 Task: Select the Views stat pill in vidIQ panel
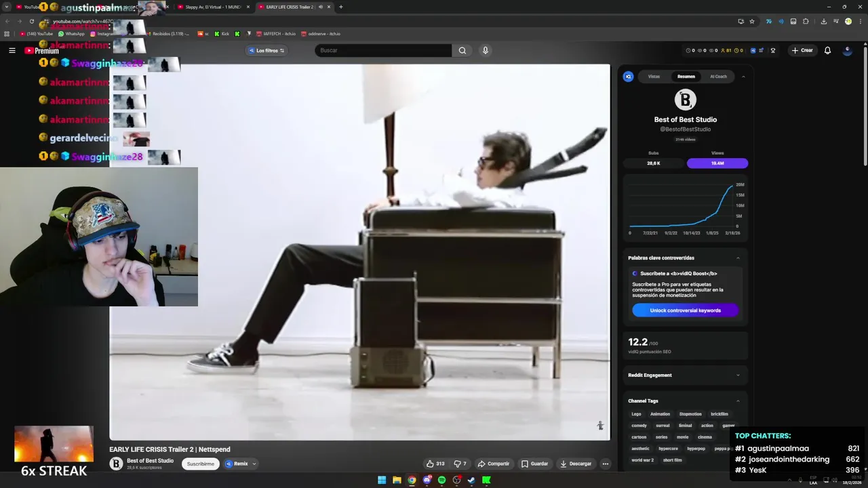click(717, 163)
